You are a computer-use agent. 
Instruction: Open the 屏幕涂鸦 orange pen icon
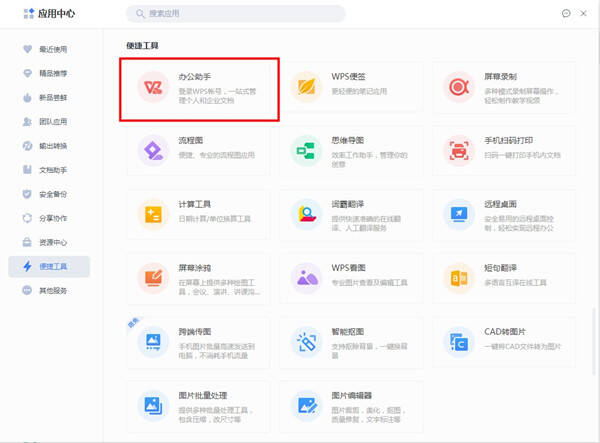(x=153, y=278)
